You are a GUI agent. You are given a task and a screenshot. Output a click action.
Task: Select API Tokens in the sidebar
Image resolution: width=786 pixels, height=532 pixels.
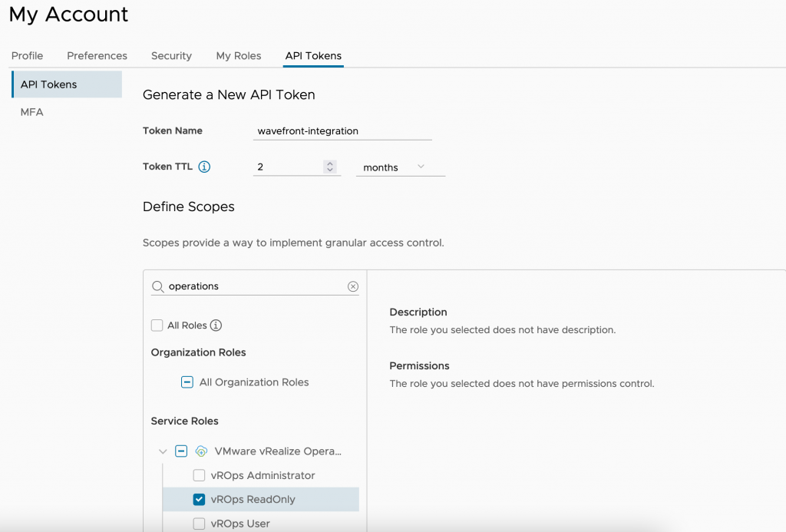pyautogui.click(x=67, y=84)
